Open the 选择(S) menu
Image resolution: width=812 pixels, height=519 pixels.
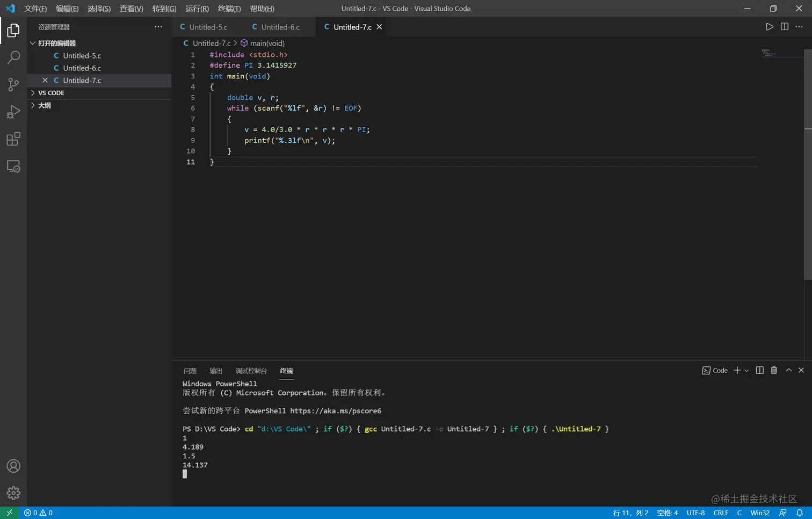point(99,9)
